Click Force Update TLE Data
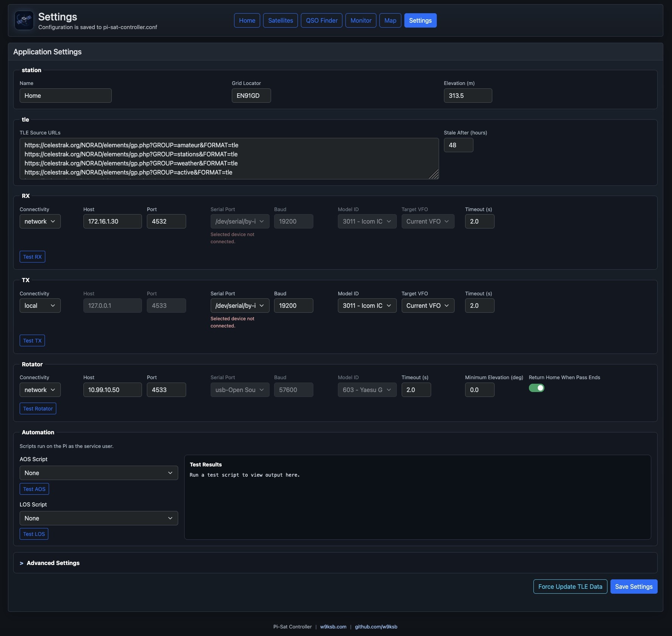This screenshot has width=672, height=636. click(570, 587)
